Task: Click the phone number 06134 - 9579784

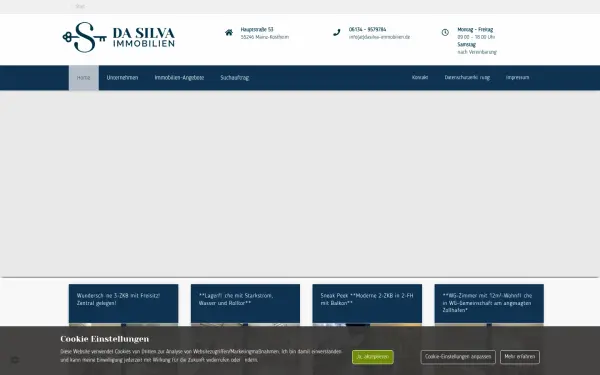Action: tap(367, 29)
